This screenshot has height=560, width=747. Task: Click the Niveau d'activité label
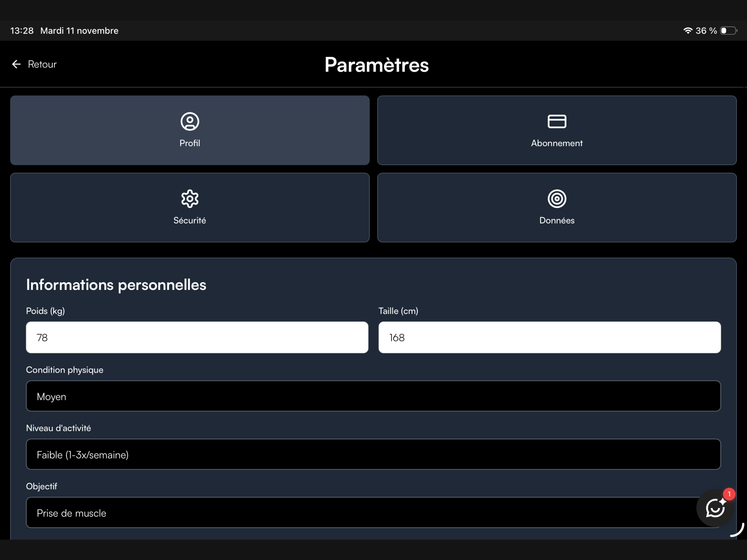click(x=59, y=428)
